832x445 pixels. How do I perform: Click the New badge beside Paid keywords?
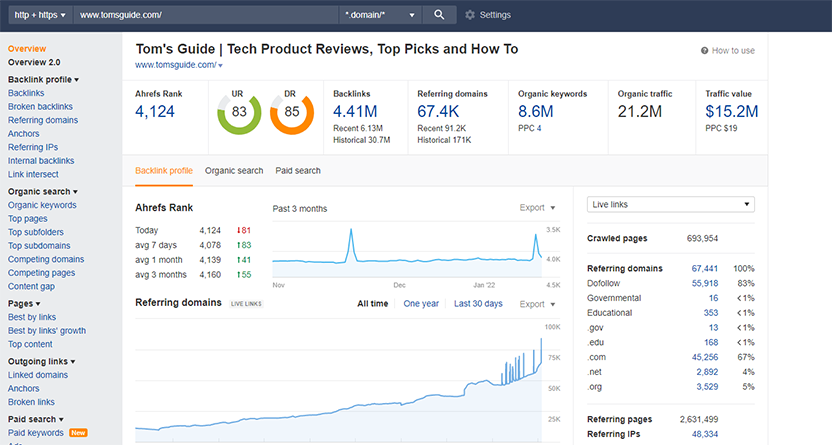(x=78, y=433)
